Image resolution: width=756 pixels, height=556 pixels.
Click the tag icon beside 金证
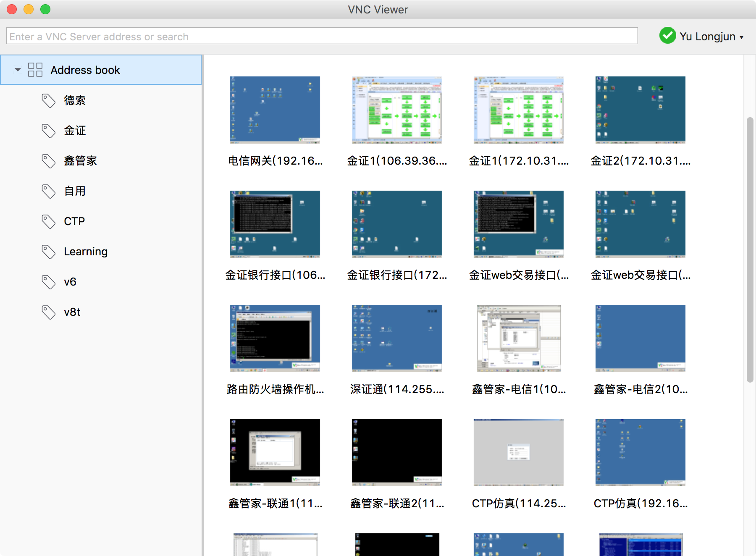pos(49,131)
